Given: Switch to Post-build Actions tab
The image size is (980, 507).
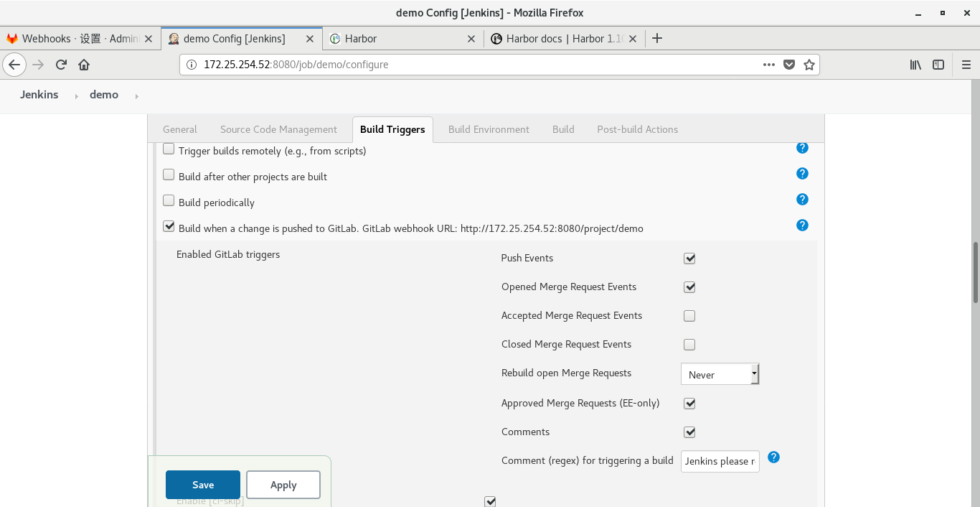Looking at the screenshot, I should [x=637, y=129].
